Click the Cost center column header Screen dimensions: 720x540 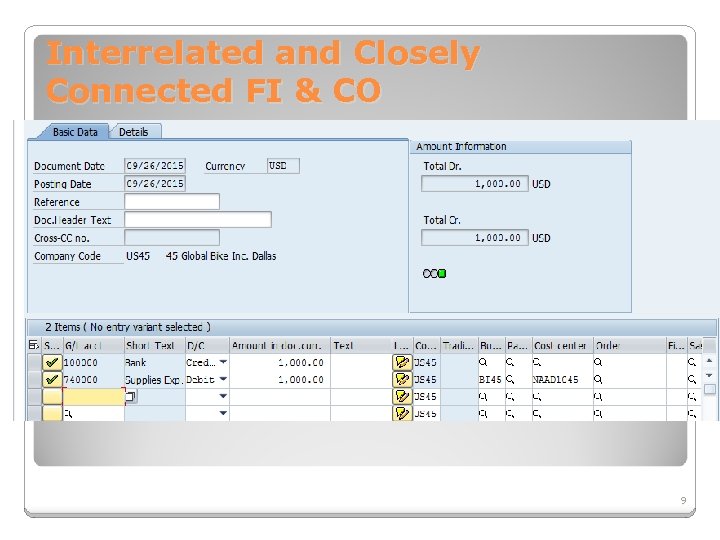tap(562, 345)
